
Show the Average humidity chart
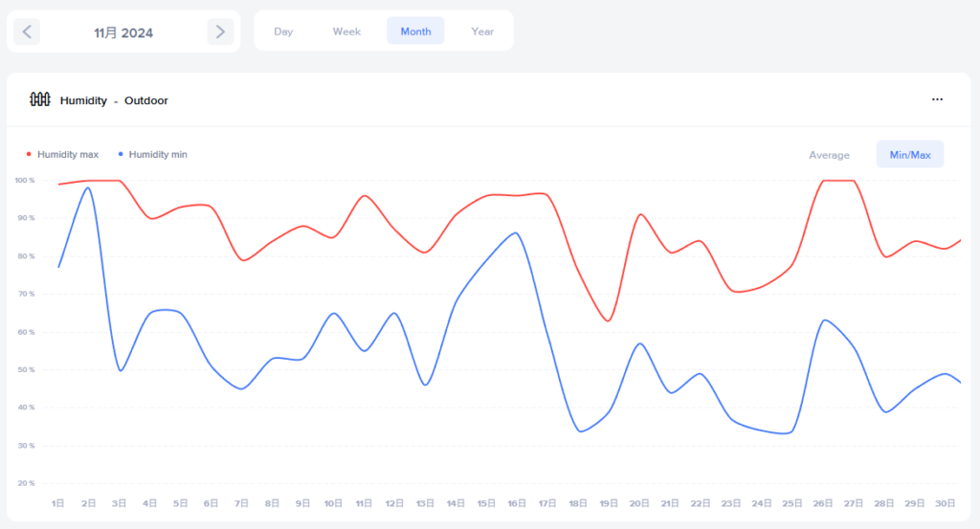[829, 155]
